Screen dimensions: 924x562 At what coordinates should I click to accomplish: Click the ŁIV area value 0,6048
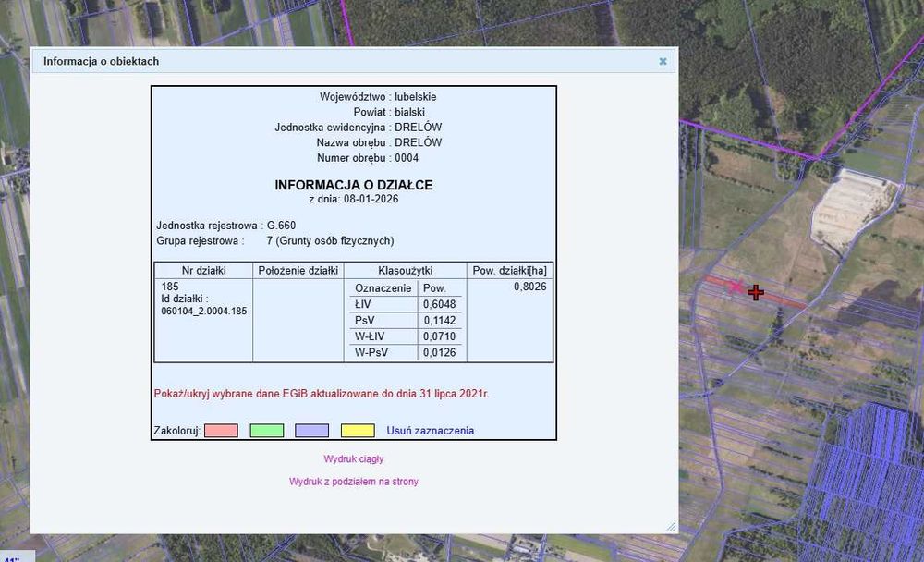pos(439,304)
